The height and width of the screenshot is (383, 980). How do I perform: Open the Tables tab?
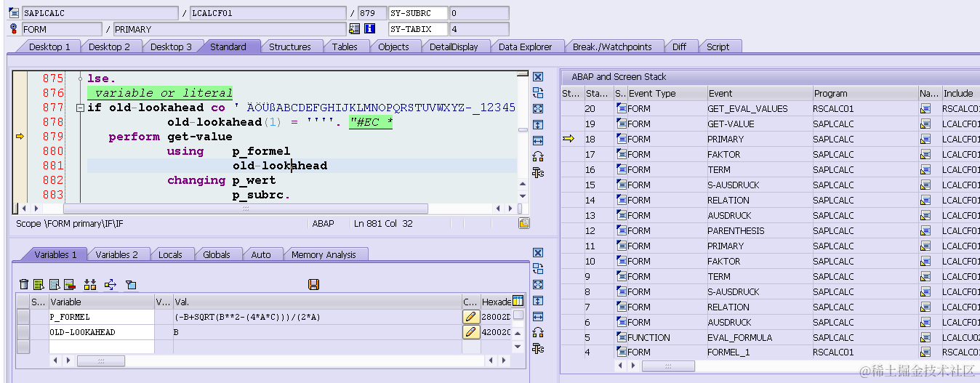(x=345, y=47)
